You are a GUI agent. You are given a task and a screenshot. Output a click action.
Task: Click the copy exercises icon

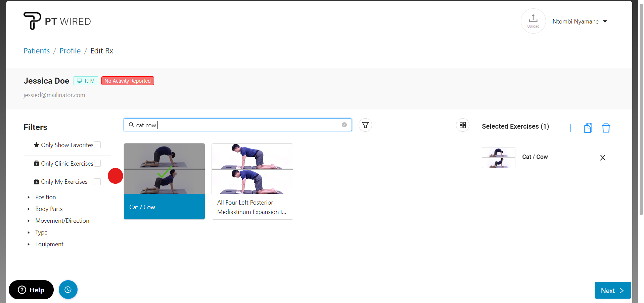pos(588,128)
